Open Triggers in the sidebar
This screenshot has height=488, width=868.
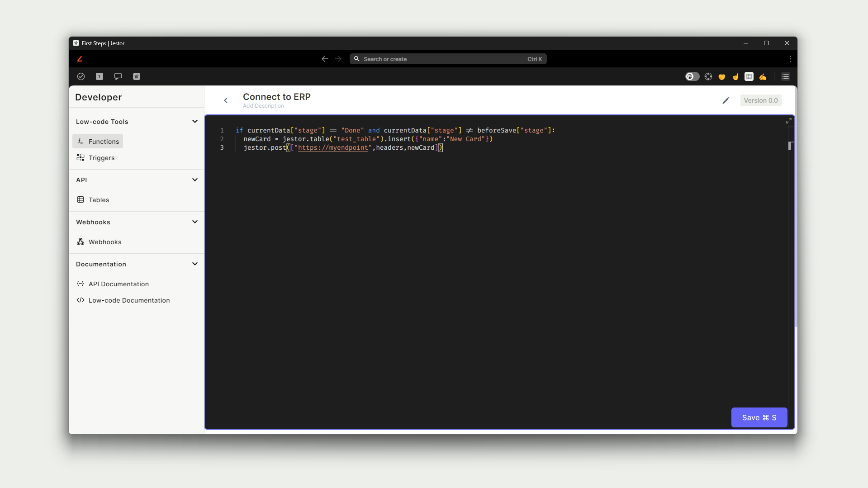pyautogui.click(x=95, y=157)
